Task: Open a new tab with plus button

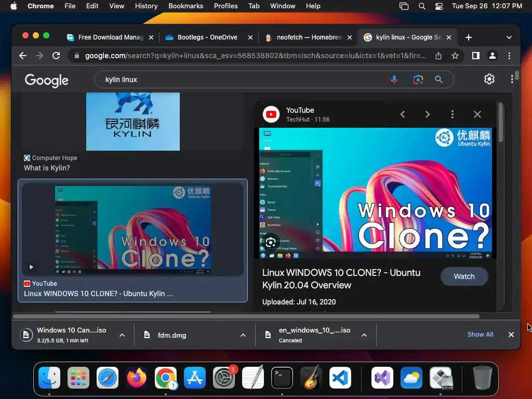Action: pyautogui.click(x=469, y=37)
